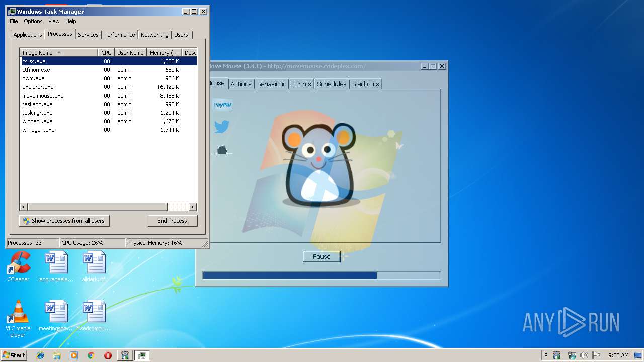Open the Behaviour tab in Move Mouse
This screenshot has width=644, height=362.
pos(271,84)
